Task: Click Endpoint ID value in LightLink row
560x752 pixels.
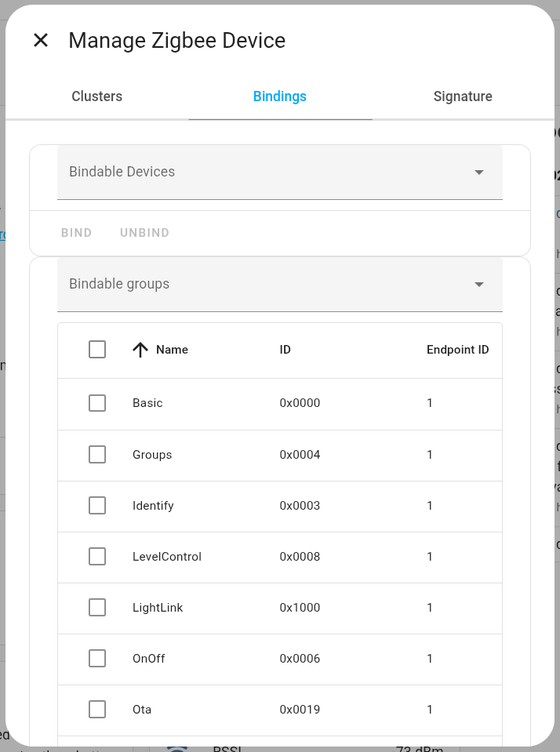Action: point(430,608)
